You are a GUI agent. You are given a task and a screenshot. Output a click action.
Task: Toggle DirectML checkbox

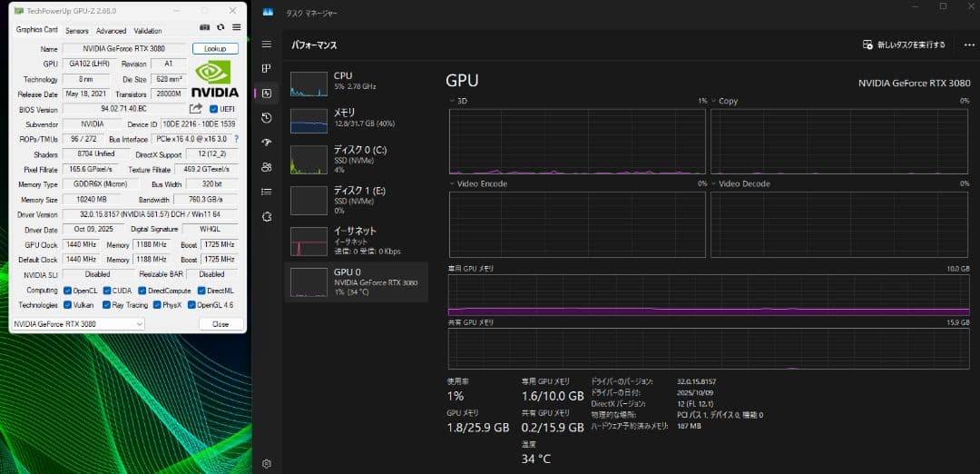tap(201, 291)
